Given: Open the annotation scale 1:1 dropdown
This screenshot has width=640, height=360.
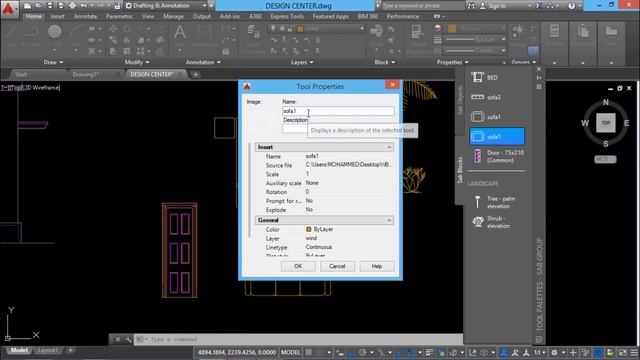Looking at the screenshot, I should point(540,352).
